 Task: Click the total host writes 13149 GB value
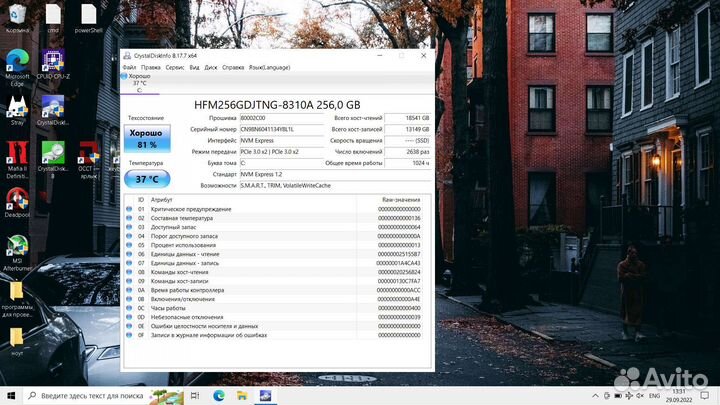coord(407,129)
